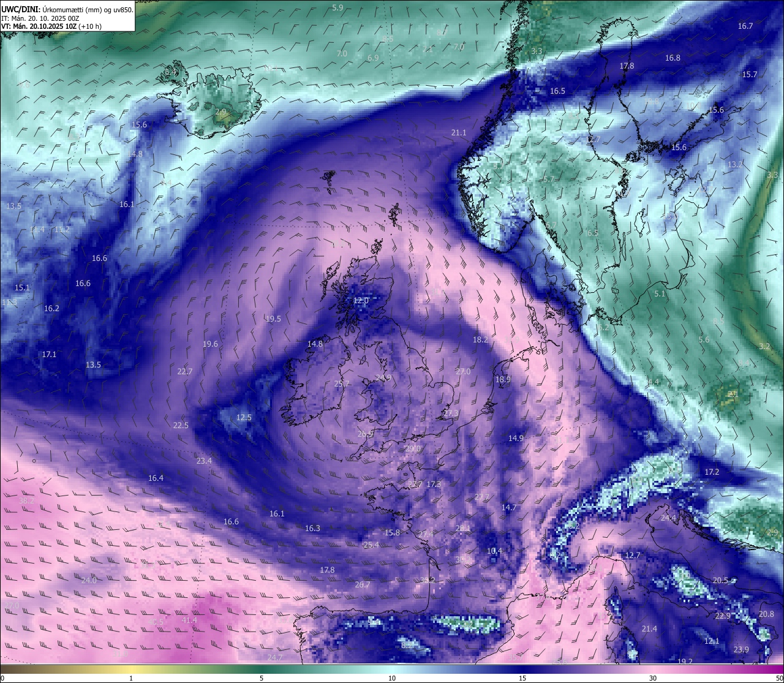Click the colorbar tick label 10
The image size is (784, 683).
(392, 678)
